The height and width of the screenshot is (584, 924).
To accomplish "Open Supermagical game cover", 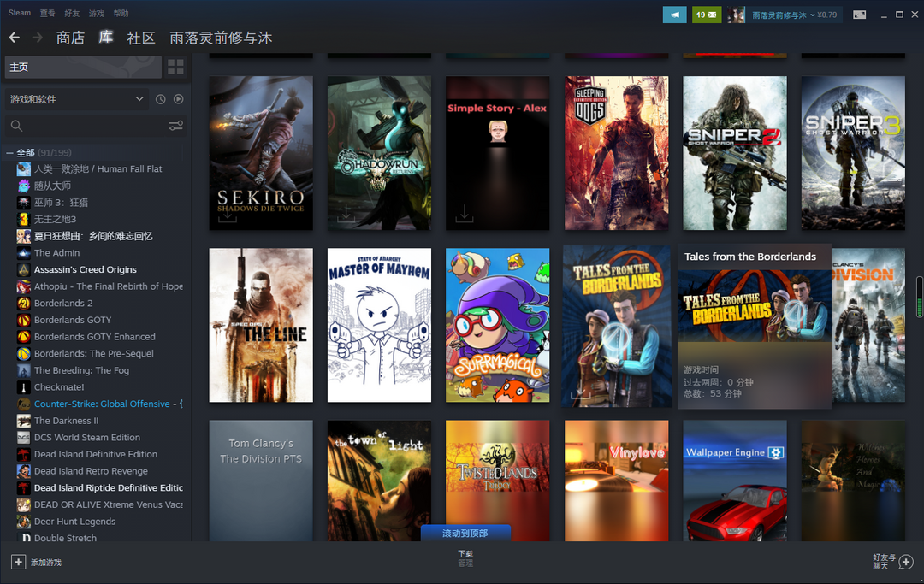I will click(497, 325).
